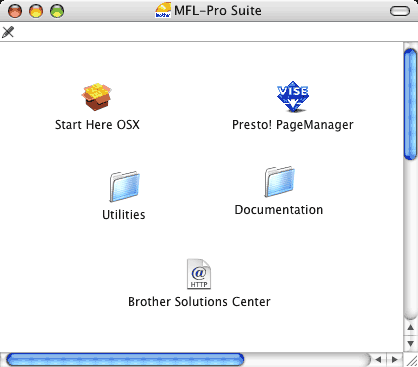Click the vertical scrollbar thumb
The height and width of the screenshot is (367, 418).
coord(410,104)
